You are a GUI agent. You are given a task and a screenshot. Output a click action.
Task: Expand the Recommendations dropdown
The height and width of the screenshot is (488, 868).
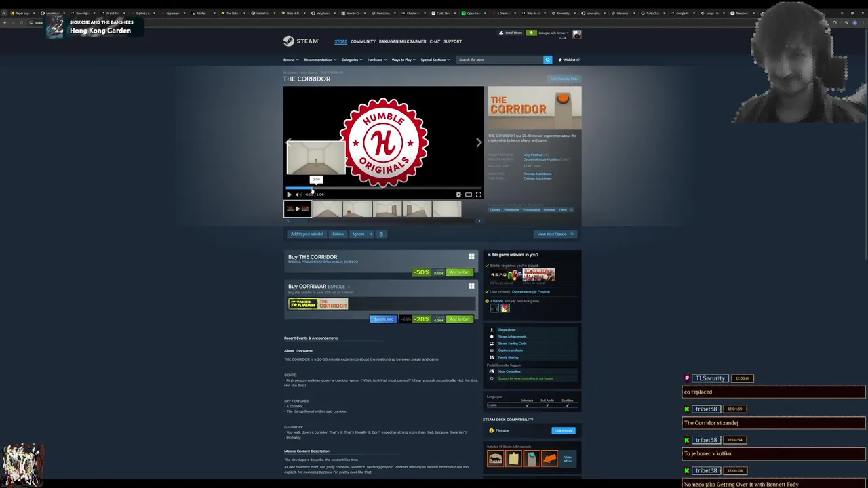[319, 60]
